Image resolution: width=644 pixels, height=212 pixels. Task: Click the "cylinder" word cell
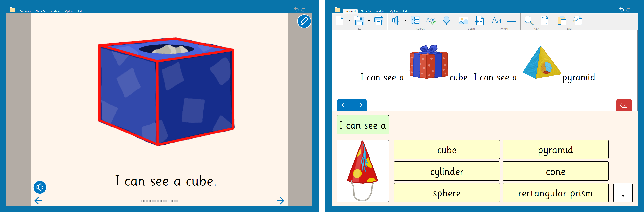pos(447,171)
